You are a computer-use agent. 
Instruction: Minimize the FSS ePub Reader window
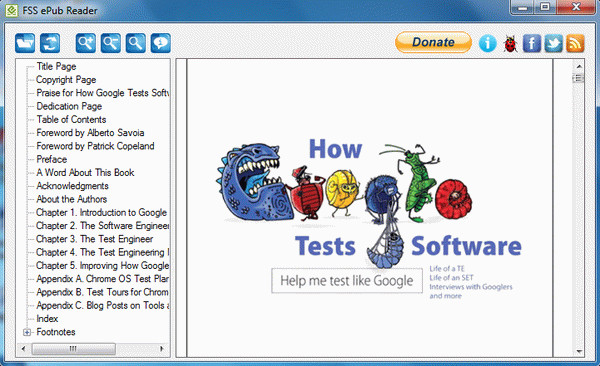[522, 7]
